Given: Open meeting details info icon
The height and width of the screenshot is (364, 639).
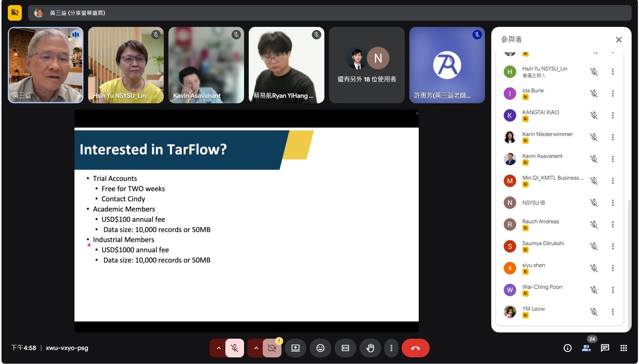Looking at the screenshot, I should point(568,348).
